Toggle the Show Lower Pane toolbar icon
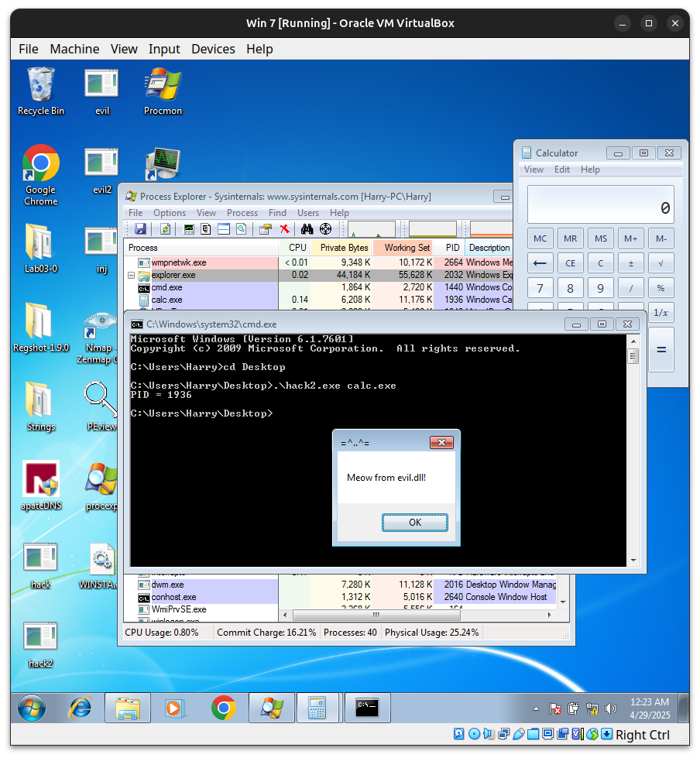Image resolution: width=700 pixels, height=758 pixels. click(x=224, y=229)
